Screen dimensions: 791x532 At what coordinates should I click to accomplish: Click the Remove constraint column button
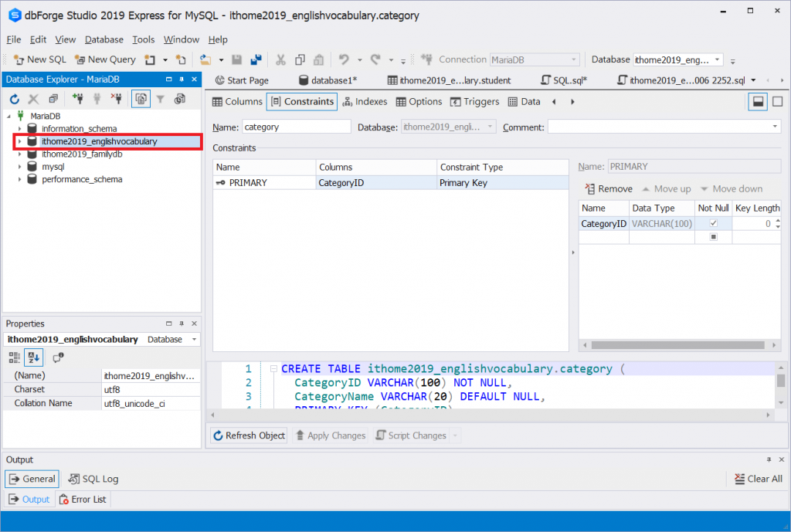[x=609, y=188]
